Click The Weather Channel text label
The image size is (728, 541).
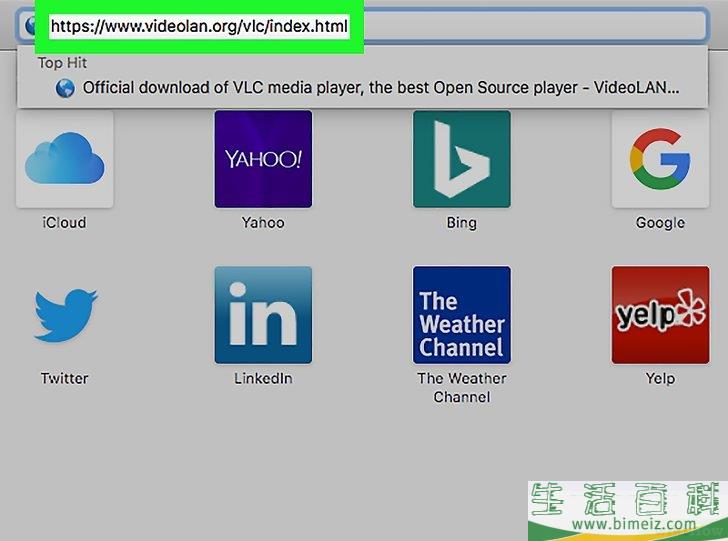pos(461,387)
